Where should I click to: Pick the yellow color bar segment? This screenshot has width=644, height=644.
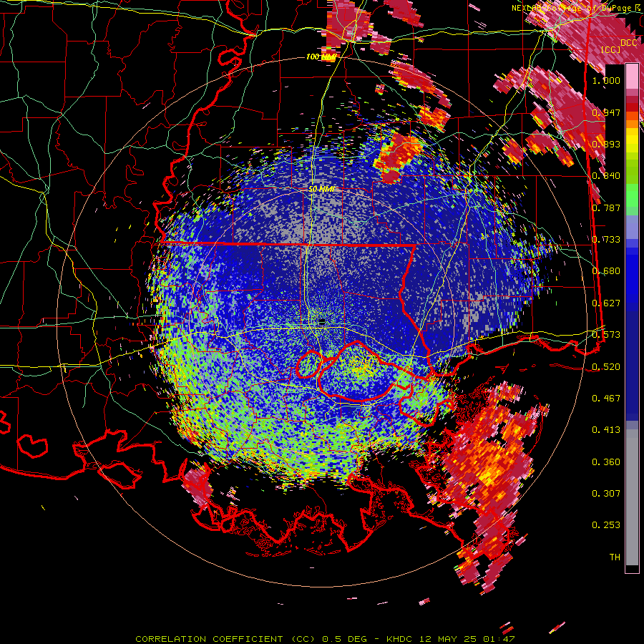(632, 140)
